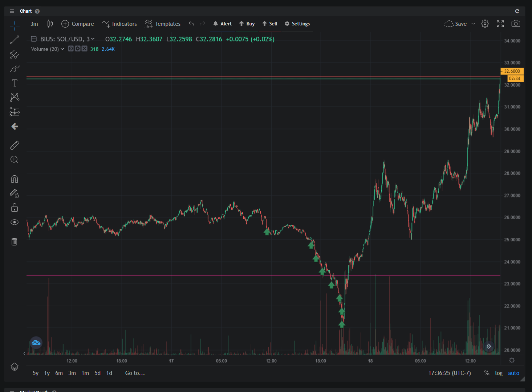This screenshot has height=392, width=532.
Task: Click the back arrow icon in sidebar
Action: [x=15, y=126]
